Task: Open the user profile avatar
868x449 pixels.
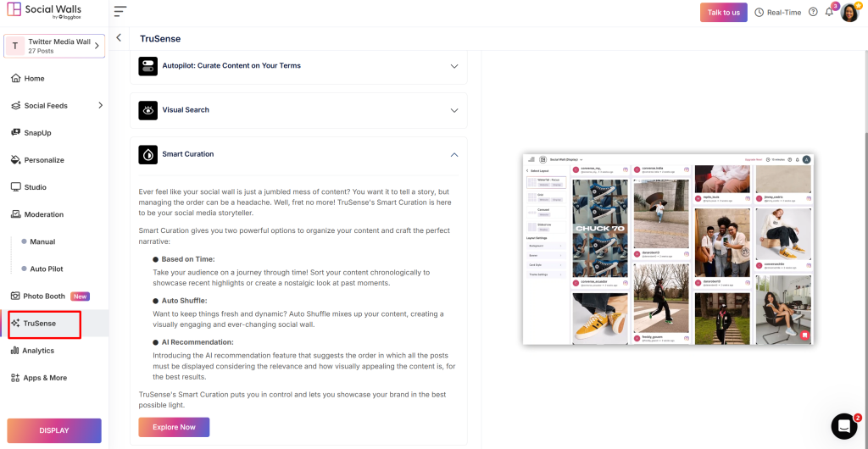Action: pos(849,12)
